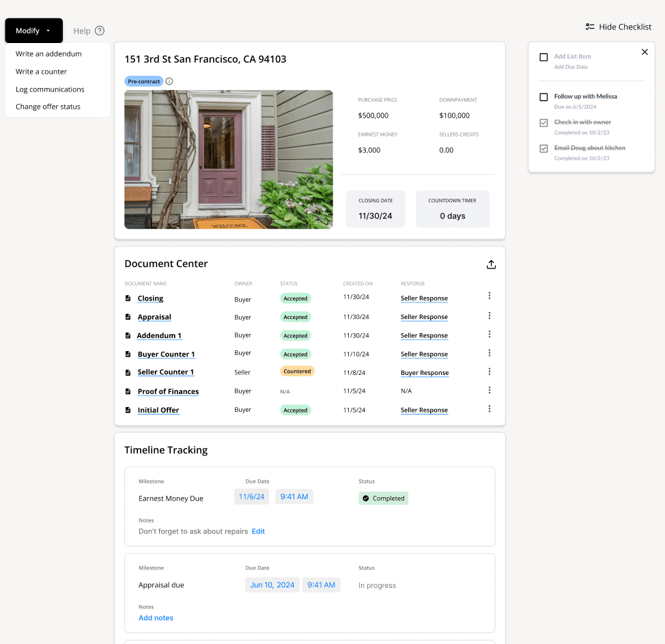
Task: Open the Modify dropdown
Action: click(33, 31)
